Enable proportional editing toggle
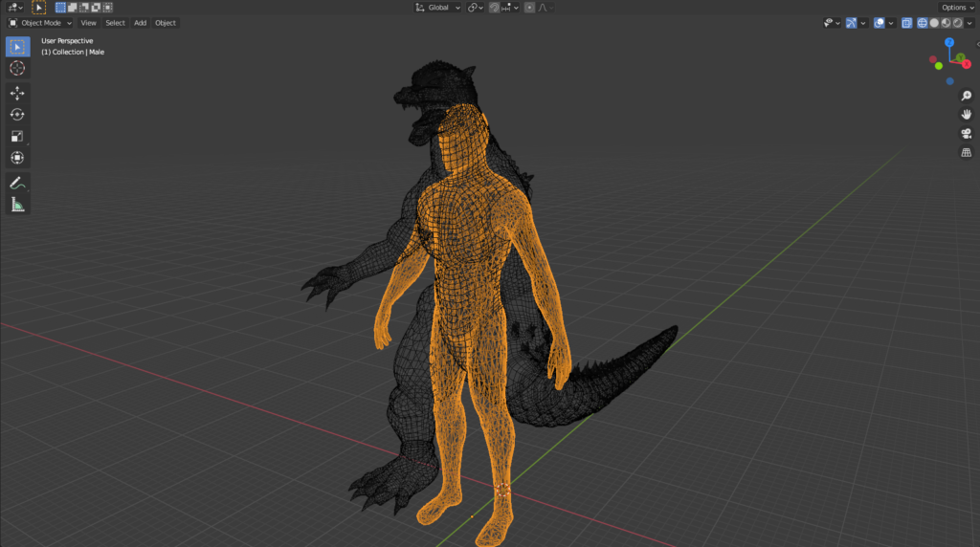 coord(529,8)
